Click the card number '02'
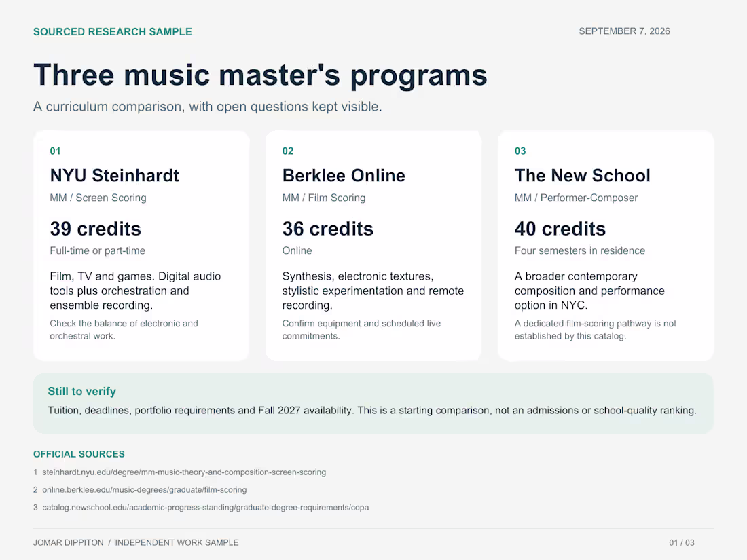This screenshot has height=560, width=747. [x=288, y=151]
